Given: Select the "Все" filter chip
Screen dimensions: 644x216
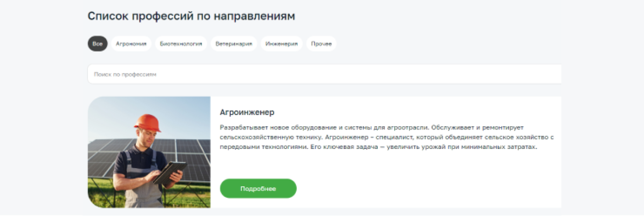Looking at the screenshot, I should pos(97,44).
